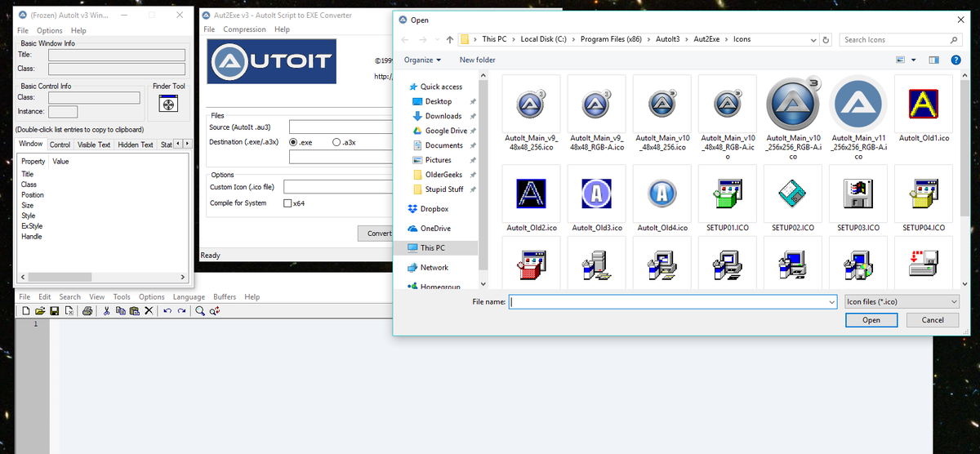This screenshot has height=454, width=980.
Task: Expand the address bar previous locations dropdown
Action: [813, 39]
